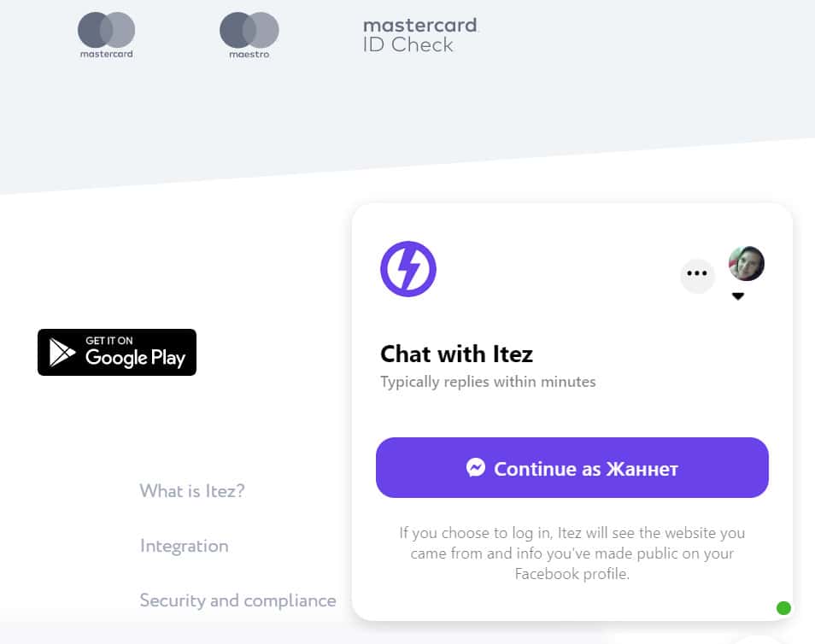Open the 'What is Itez?' link

pos(192,491)
